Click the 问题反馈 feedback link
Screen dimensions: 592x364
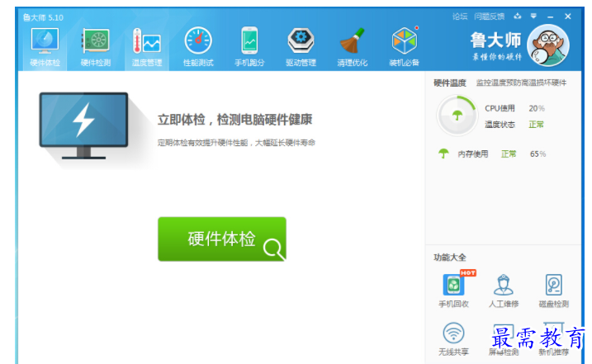click(490, 17)
